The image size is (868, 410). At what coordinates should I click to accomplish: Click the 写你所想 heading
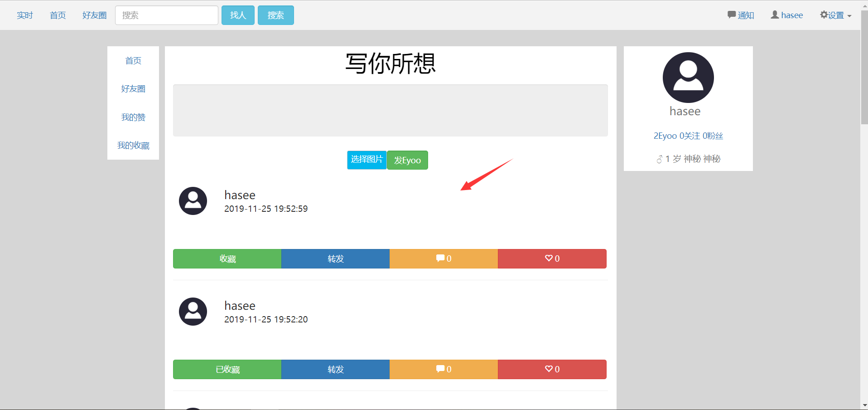391,63
